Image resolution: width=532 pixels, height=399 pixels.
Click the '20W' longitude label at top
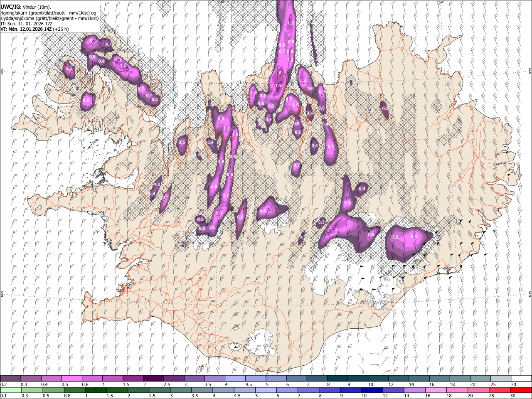(x=221, y=2)
